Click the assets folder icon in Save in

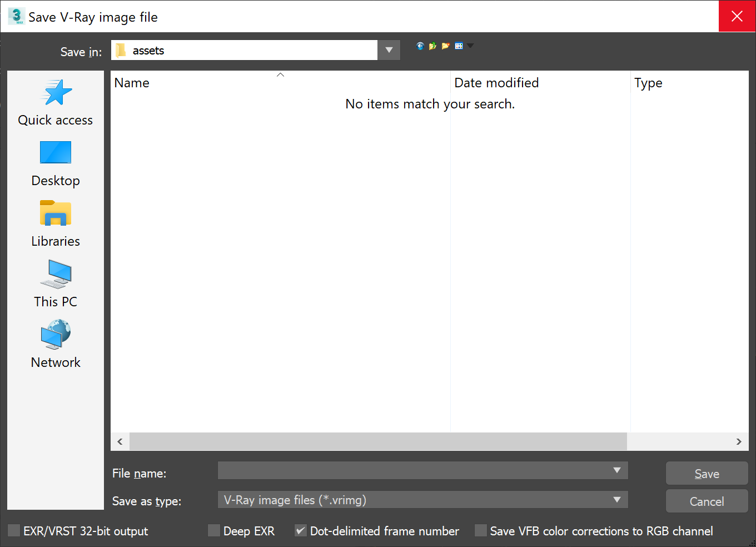pos(121,50)
